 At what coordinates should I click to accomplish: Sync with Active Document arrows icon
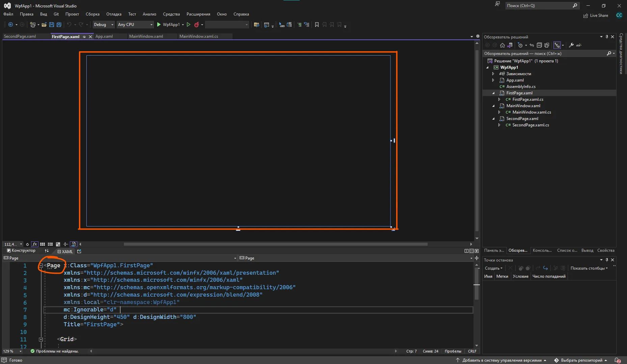[532, 45]
